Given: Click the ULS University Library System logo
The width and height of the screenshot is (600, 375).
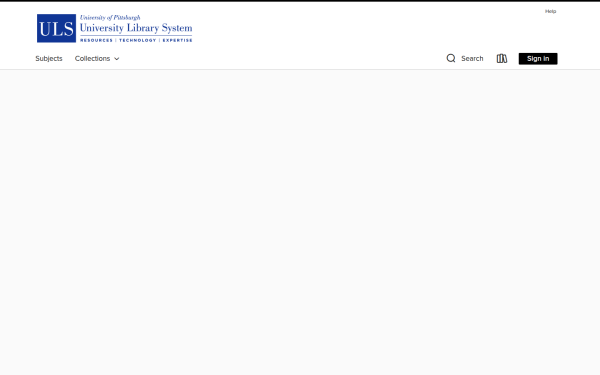Looking at the screenshot, I should point(114,28).
